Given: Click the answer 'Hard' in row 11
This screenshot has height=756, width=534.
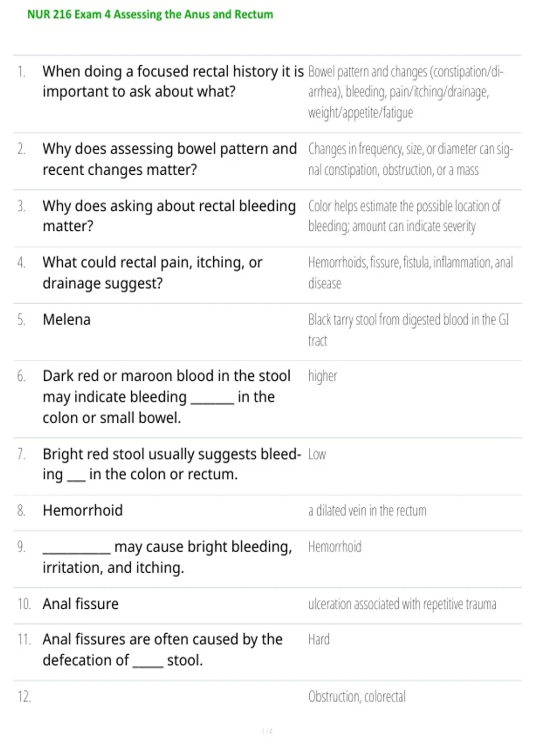Looking at the screenshot, I should pos(319,639).
